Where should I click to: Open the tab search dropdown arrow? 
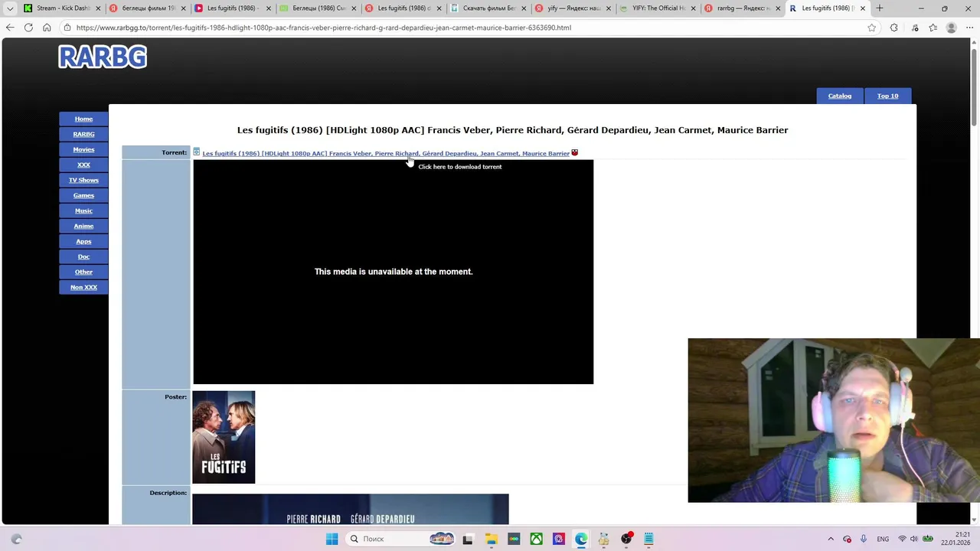pyautogui.click(x=10, y=8)
